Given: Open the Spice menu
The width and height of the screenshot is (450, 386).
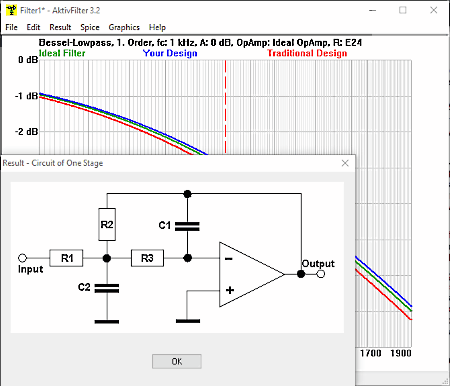Looking at the screenshot, I should [90, 27].
